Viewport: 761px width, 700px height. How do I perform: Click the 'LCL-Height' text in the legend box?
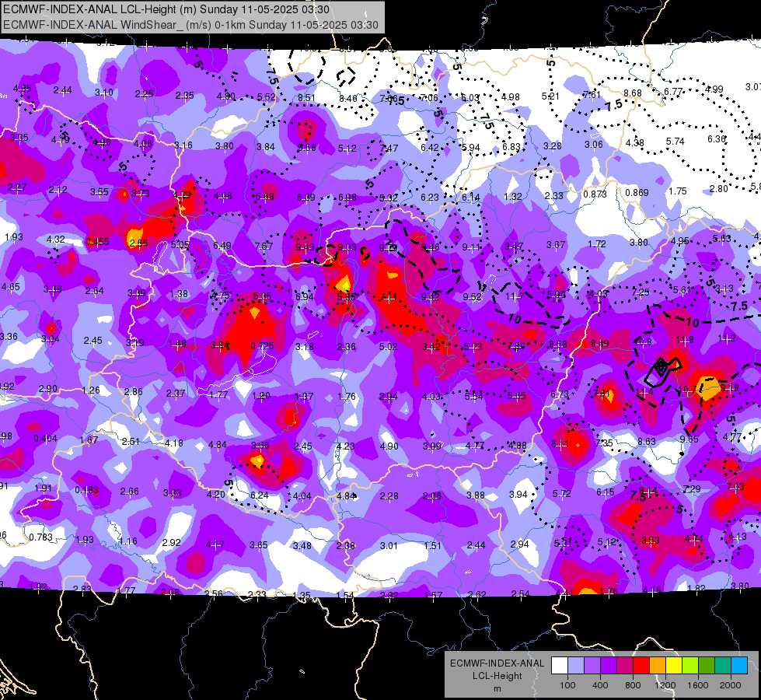tap(497, 676)
